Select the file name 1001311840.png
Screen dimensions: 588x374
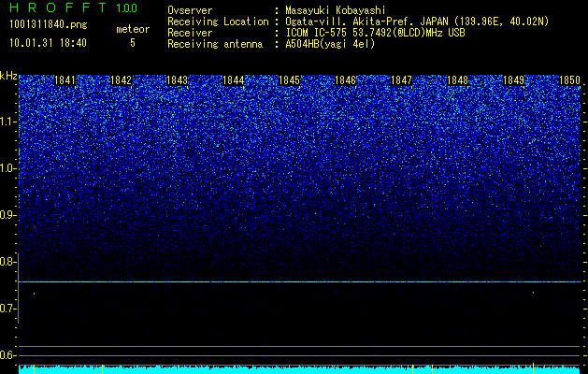coord(49,25)
